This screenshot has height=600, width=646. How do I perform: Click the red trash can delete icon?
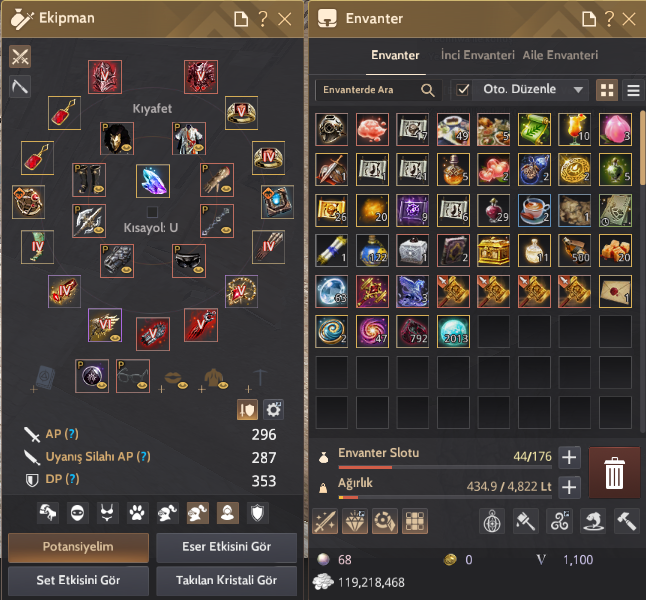pyautogui.click(x=614, y=473)
